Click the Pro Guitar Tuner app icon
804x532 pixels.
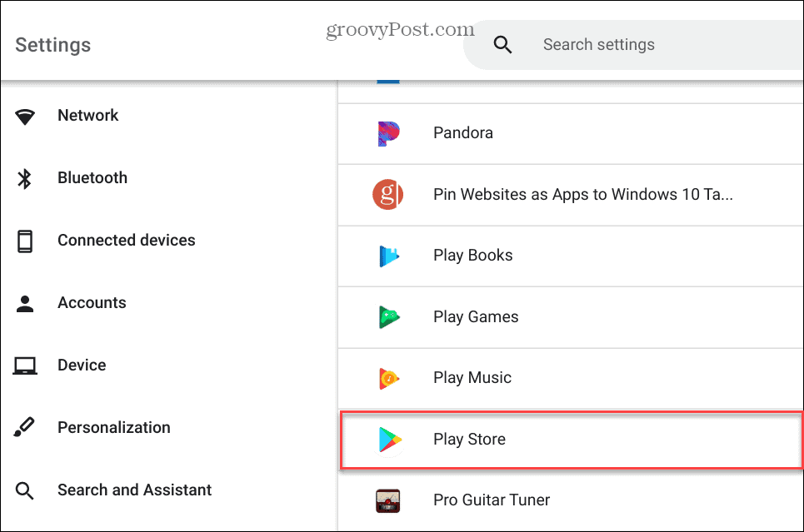[387, 500]
